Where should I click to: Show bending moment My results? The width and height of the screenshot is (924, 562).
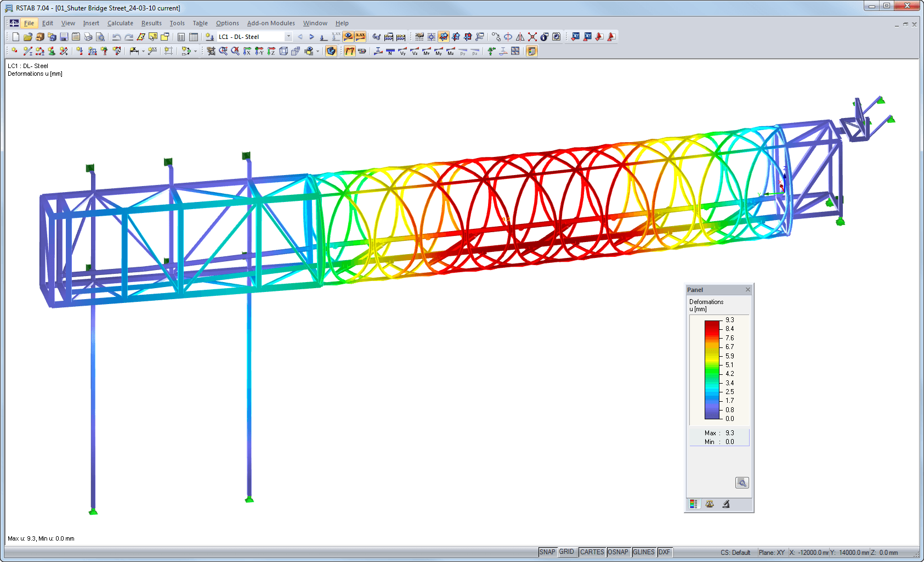click(x=439, y=51)
